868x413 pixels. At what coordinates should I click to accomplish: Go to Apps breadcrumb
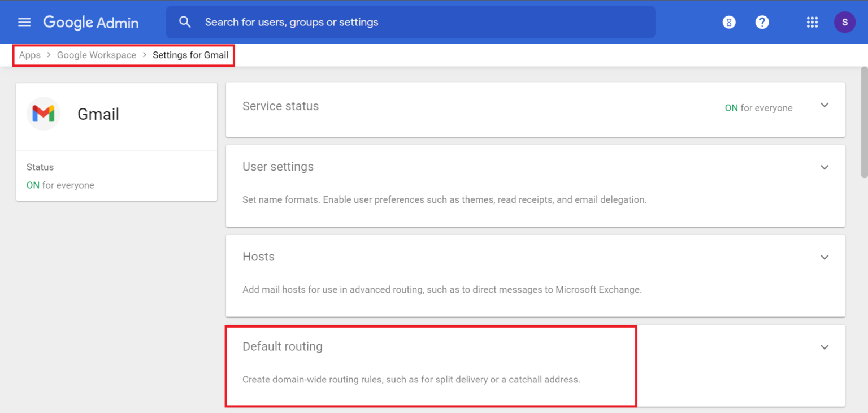coord(30,55)
